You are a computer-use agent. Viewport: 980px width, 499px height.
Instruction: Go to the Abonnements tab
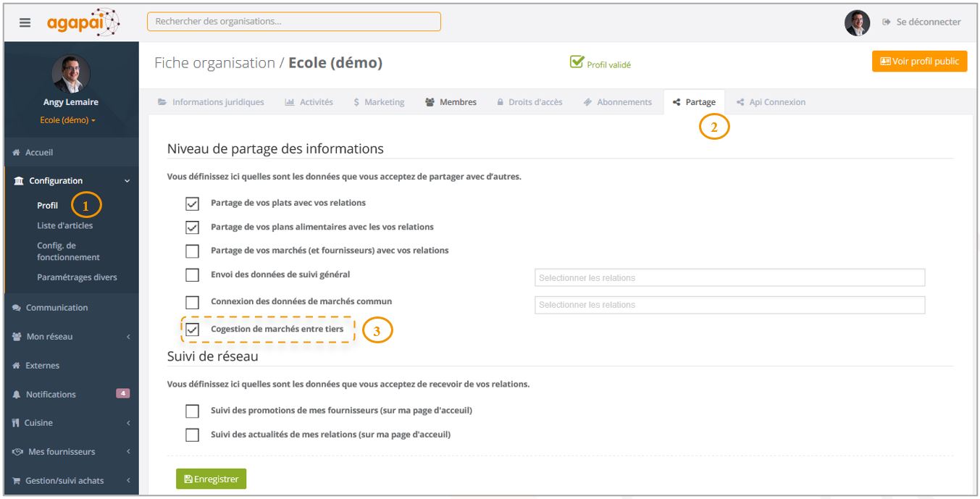pos(617,102)
